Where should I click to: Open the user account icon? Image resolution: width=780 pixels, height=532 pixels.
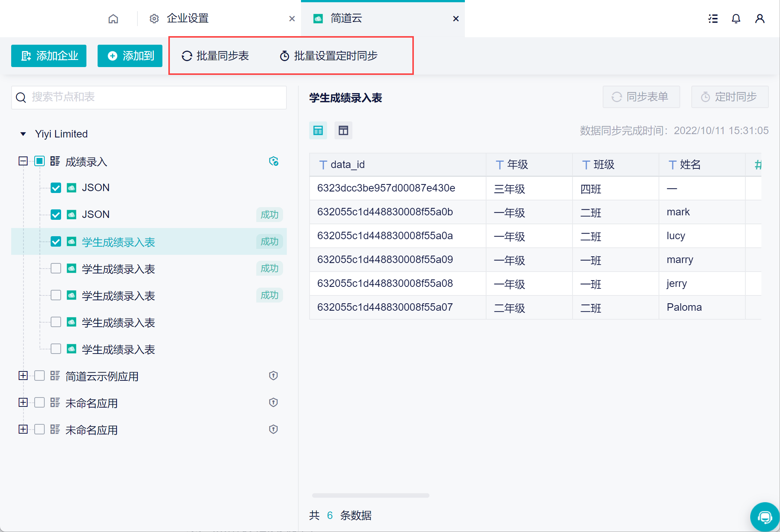coord(760,19)
